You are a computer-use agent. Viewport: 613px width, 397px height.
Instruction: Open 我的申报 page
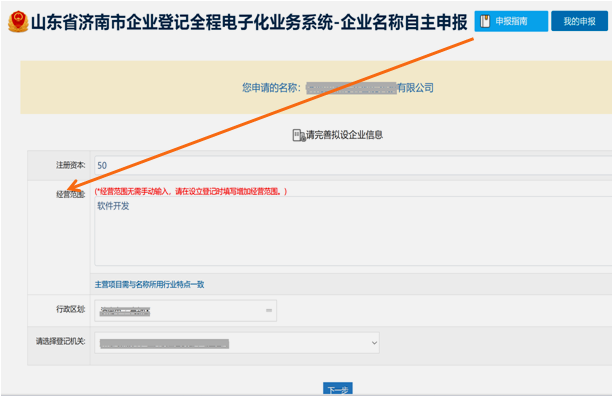click(x=579, y=21)
